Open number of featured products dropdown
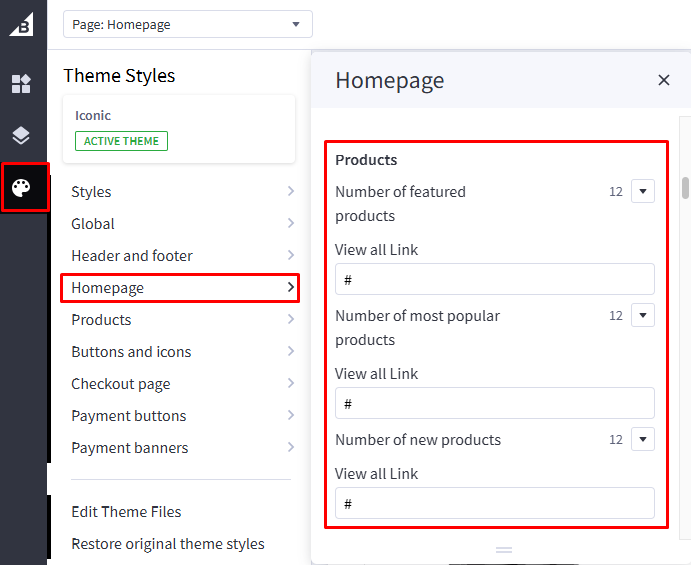This screenshot has width=691, height=565. click(643, 192)
